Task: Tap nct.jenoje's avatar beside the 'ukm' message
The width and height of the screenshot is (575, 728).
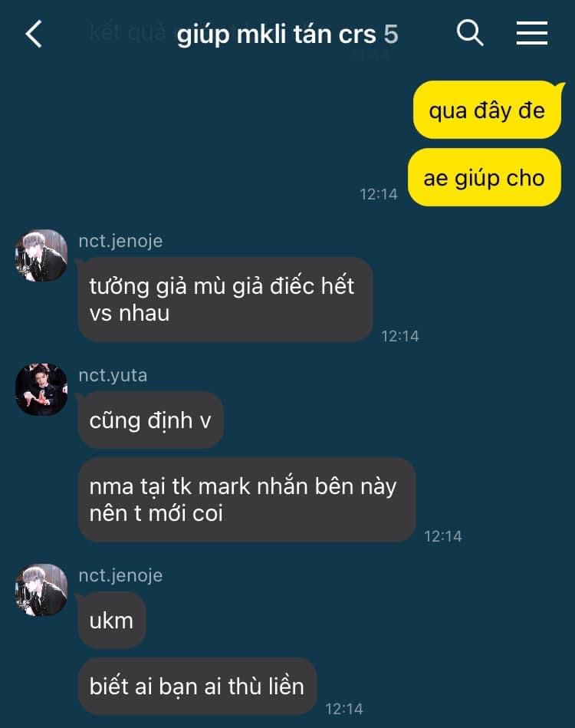Action: 41,590
